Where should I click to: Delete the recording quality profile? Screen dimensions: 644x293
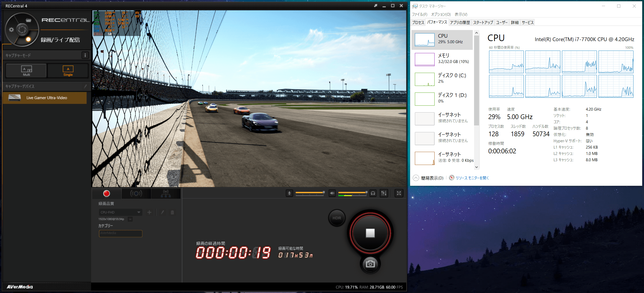(x=172, y=212)
